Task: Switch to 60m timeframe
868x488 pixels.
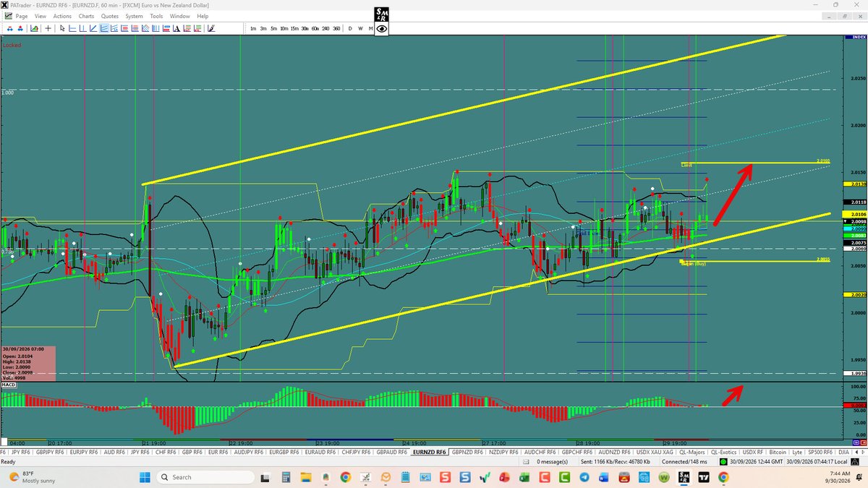Action: click(x=315, y=29)
